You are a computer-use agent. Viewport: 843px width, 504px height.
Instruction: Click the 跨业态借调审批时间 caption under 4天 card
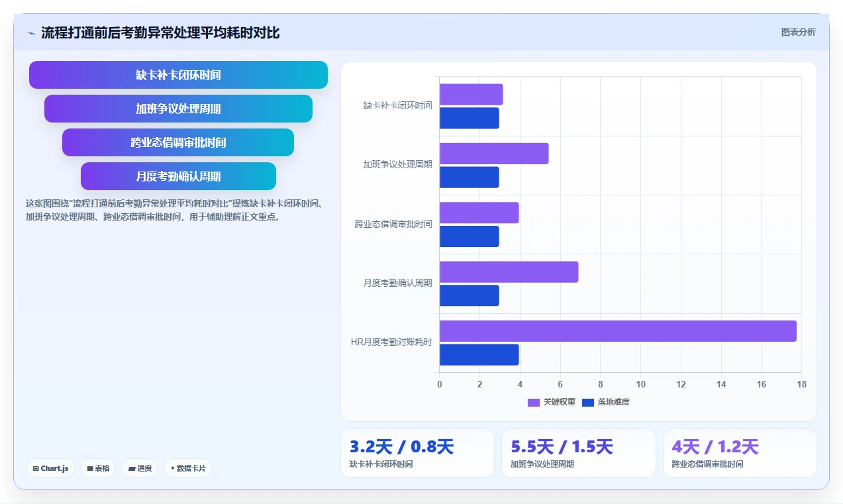pyautogui.click(x=707, y=464)
